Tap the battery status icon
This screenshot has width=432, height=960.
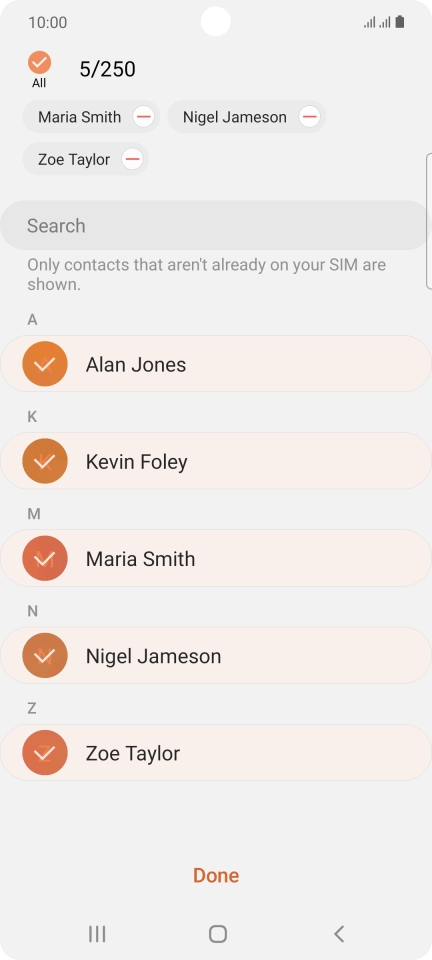point(400,23)
